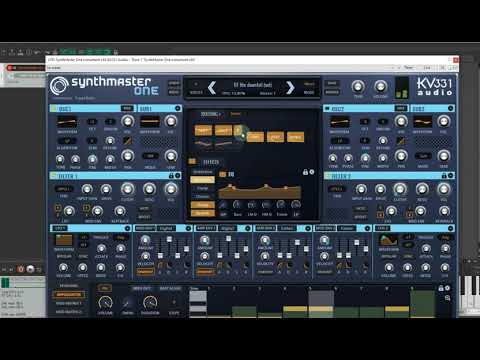Open the SUB2 MODE dropdown

(x=423, y=156)
